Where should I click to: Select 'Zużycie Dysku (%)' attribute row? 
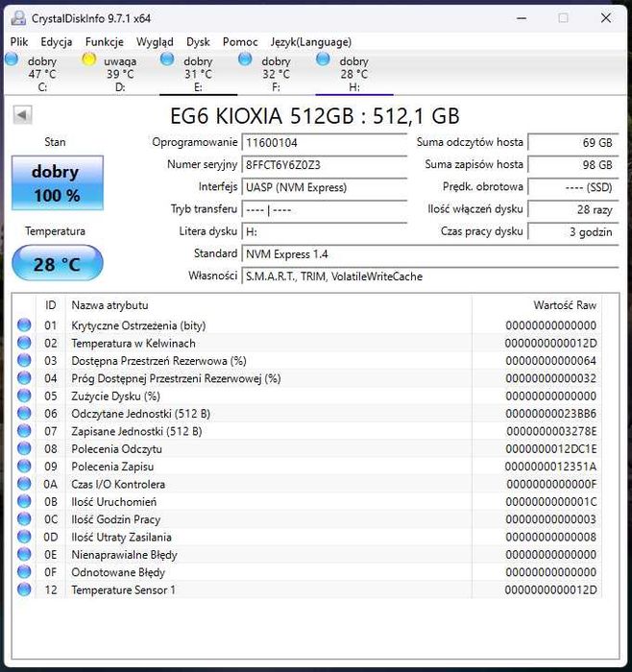click(307, 396)
